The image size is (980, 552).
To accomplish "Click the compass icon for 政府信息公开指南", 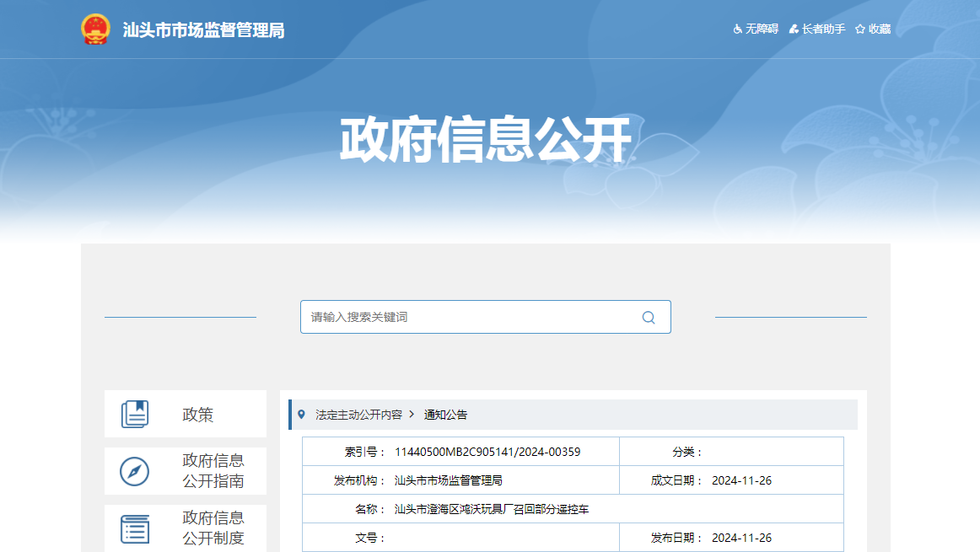I will (135, 471).
